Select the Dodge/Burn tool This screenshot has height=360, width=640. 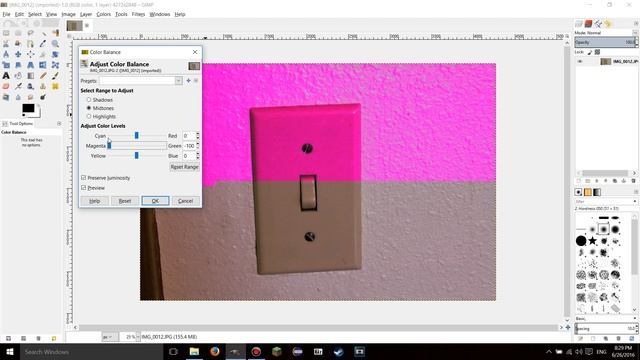tap(43, 97)
